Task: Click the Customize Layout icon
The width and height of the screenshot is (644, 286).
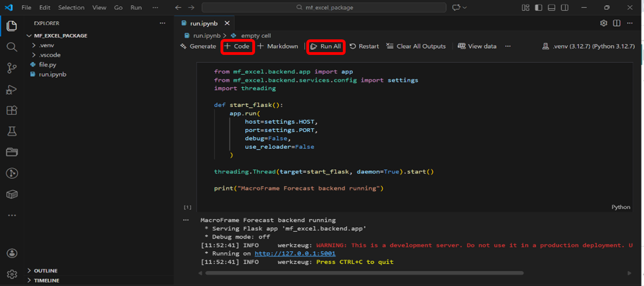Action: point(526,8)
